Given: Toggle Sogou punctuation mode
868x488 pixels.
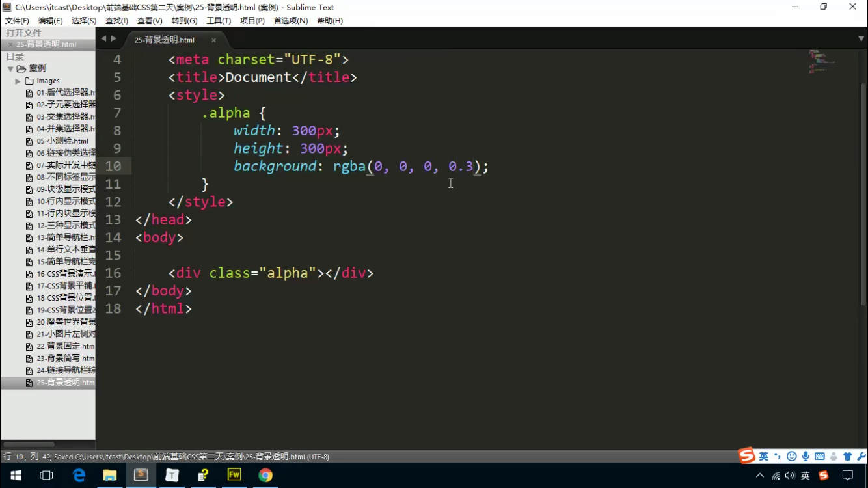Looking at the screenshot, I should pyautogui.click(x=778, y=456).
